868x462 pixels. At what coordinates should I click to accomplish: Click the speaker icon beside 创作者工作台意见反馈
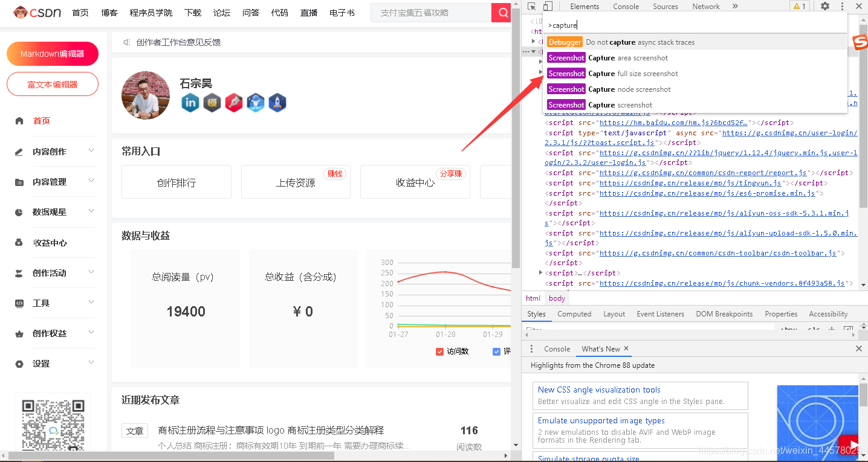tap(127, 42)
